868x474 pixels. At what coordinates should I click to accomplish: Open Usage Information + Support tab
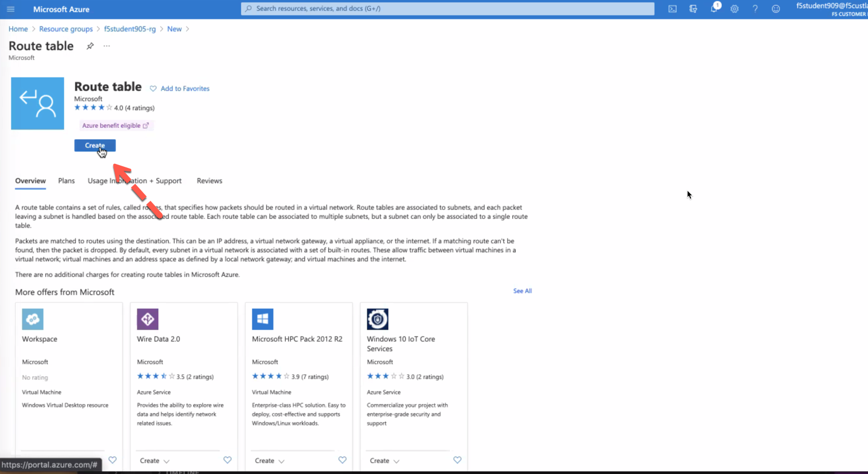point(135,181)
